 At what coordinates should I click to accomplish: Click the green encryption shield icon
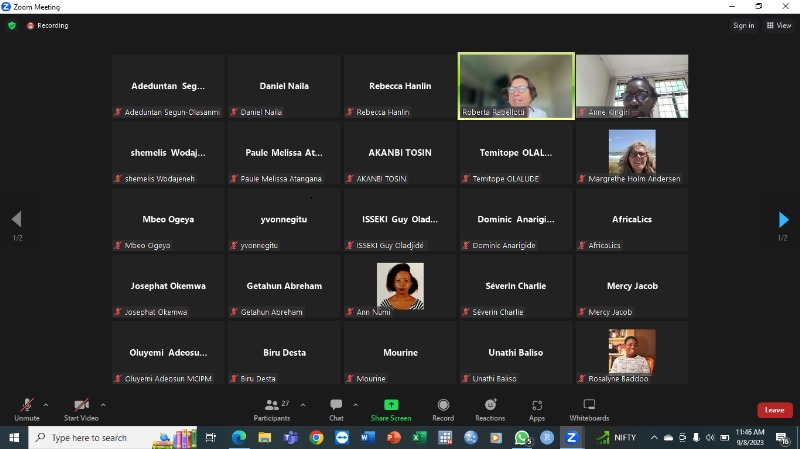(x=12, y=26)
